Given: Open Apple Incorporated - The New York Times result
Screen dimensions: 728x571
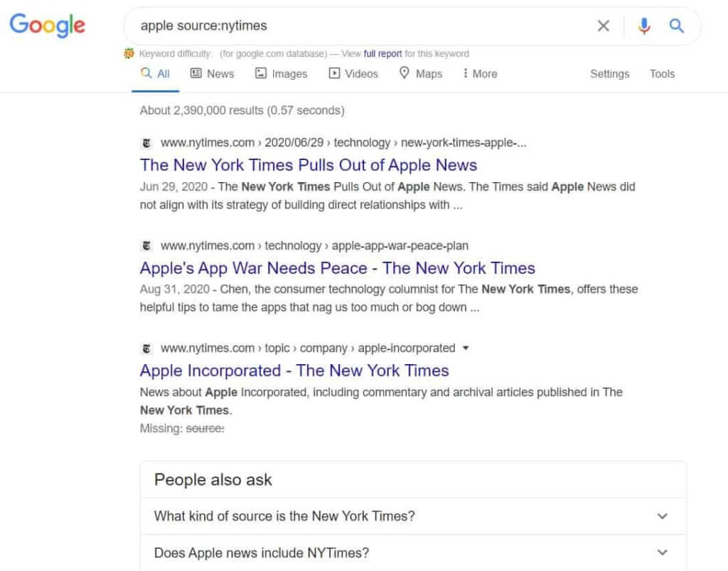Looking at the screenshot, I should (294, 371).
